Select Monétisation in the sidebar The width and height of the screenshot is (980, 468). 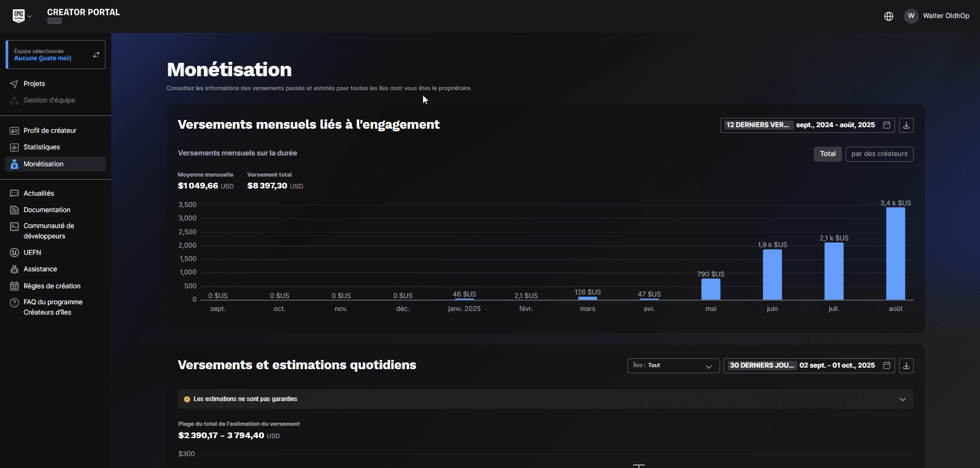point(56,164)
